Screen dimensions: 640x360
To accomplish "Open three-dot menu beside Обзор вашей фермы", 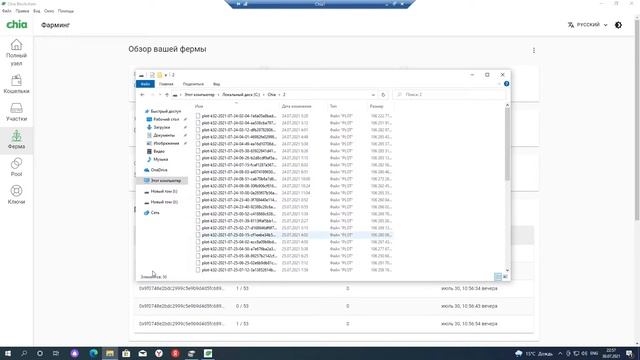I will (x=533, y=50).
